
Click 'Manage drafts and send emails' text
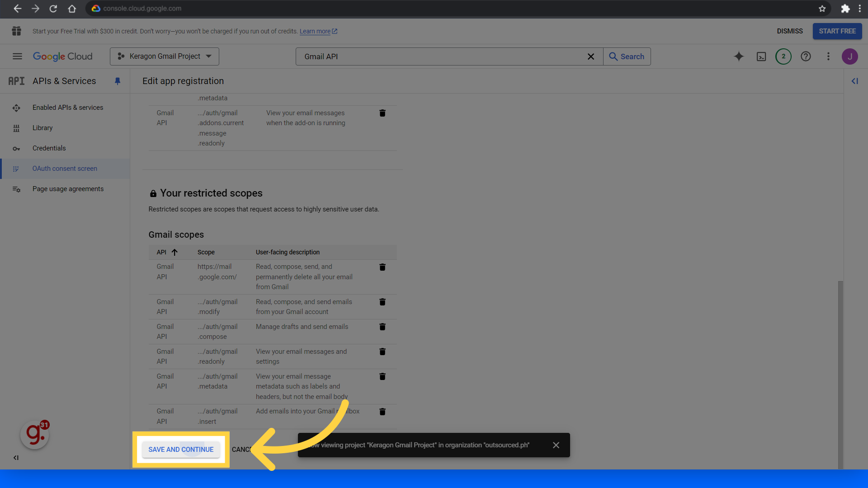[x=302, y=327]
